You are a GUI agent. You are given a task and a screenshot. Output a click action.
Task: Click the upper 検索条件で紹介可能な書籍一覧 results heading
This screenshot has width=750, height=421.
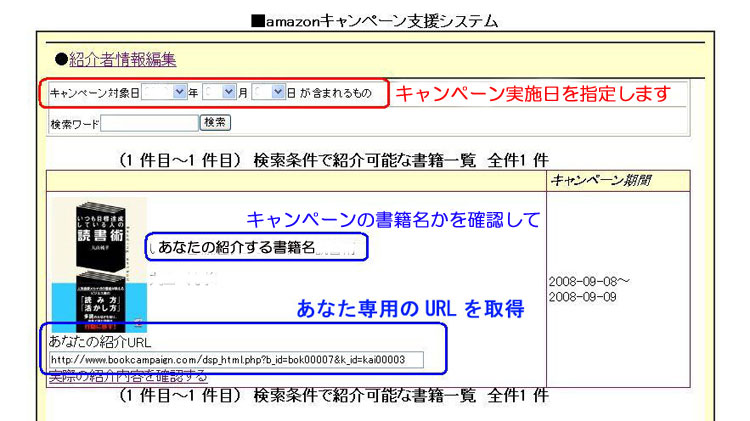point(332,160)
